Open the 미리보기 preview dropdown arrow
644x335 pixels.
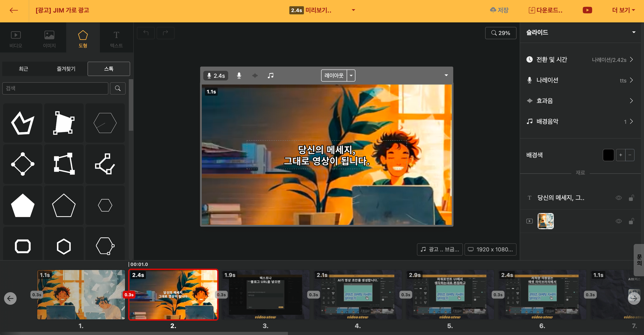coord(354,10)
